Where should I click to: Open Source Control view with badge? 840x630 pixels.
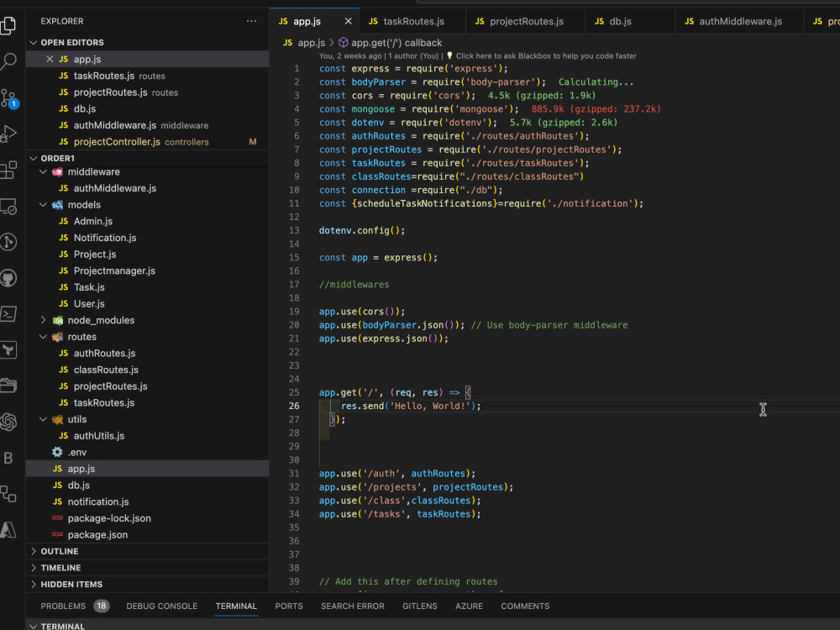tap(9, 98)
